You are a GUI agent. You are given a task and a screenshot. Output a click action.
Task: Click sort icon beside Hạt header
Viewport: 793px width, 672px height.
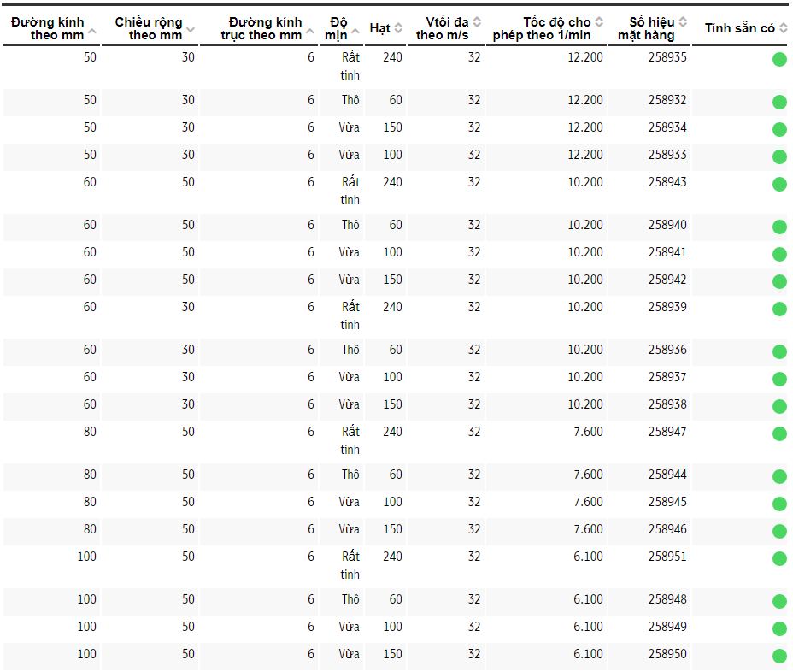(398, 28)
